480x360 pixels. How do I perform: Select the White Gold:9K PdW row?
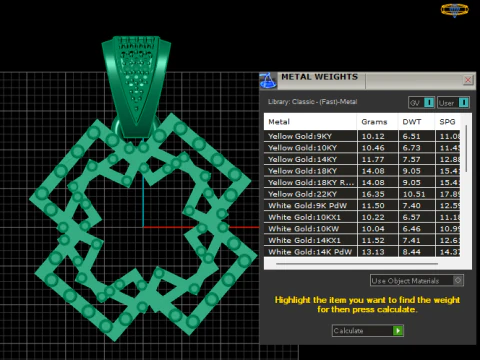tap(362, 206)
